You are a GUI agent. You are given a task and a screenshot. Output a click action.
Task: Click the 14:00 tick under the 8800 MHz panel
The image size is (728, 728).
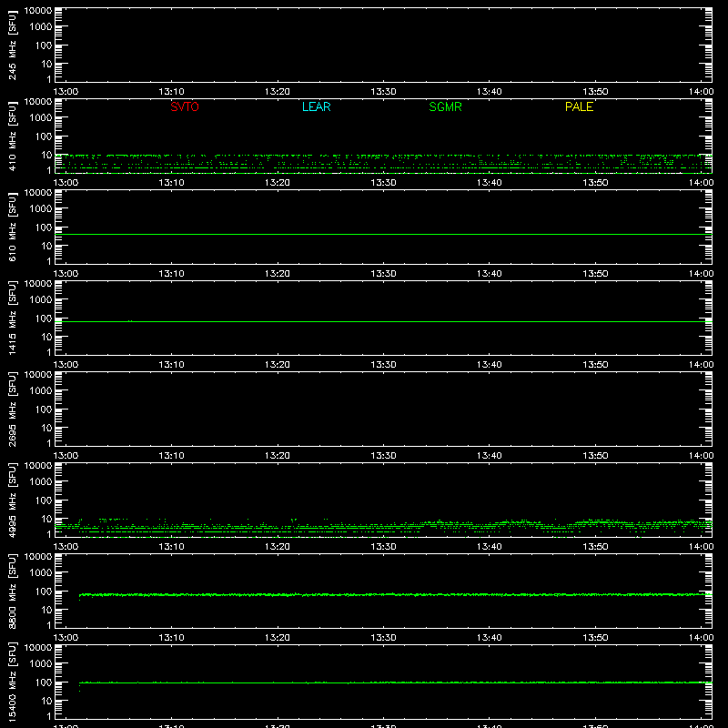(x=701, y=638)
